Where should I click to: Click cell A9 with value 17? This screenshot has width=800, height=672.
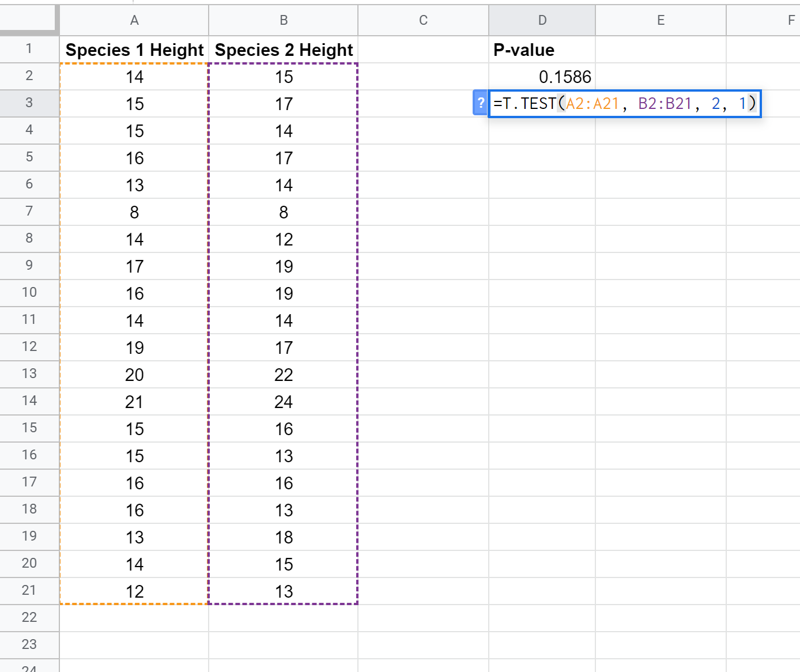coord(134,266)
